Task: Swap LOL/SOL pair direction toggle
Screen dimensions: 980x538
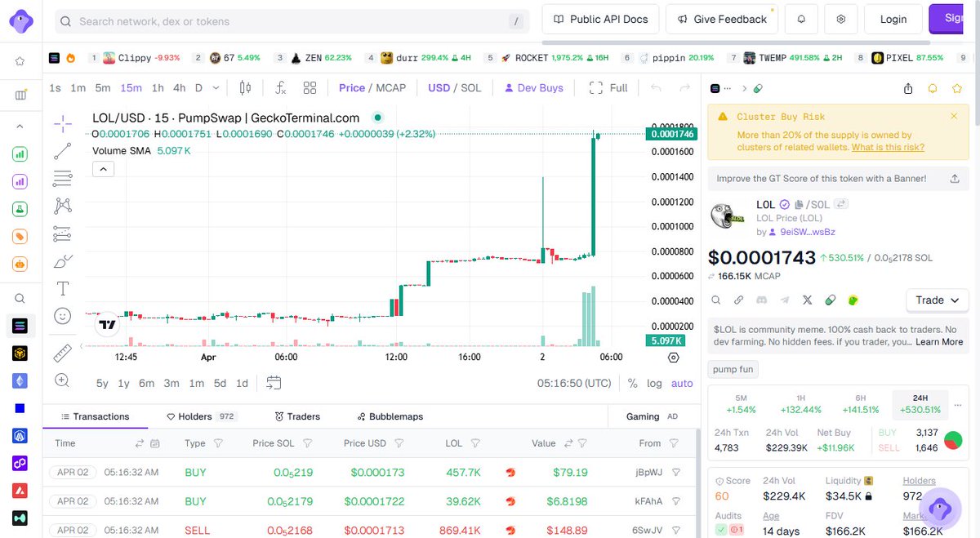Action: click(841, 205)
